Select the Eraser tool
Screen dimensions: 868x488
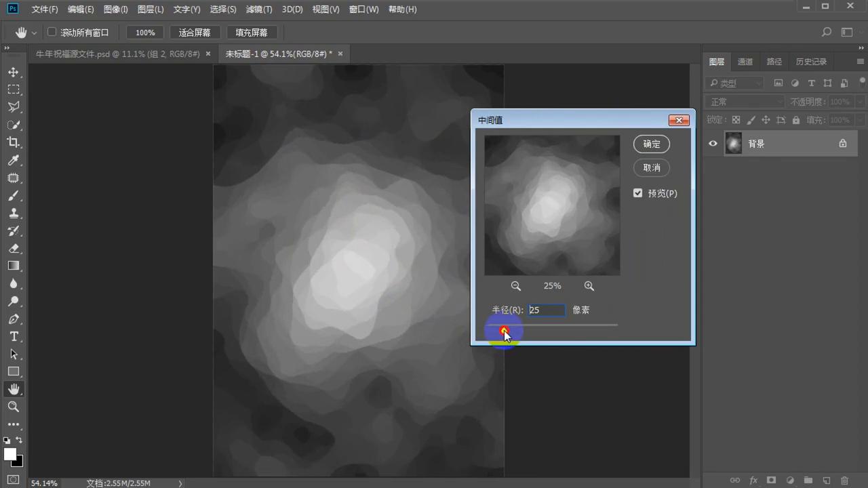[x=14, y=248]
